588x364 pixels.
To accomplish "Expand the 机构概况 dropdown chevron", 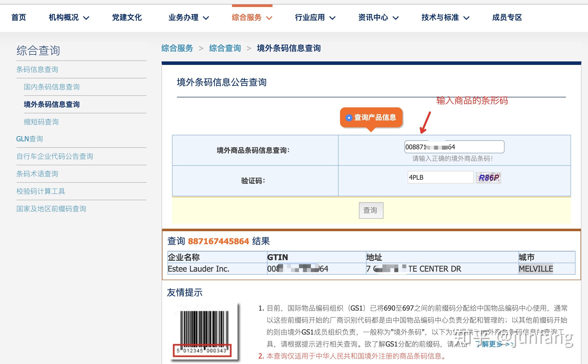I will pos(86,18).
